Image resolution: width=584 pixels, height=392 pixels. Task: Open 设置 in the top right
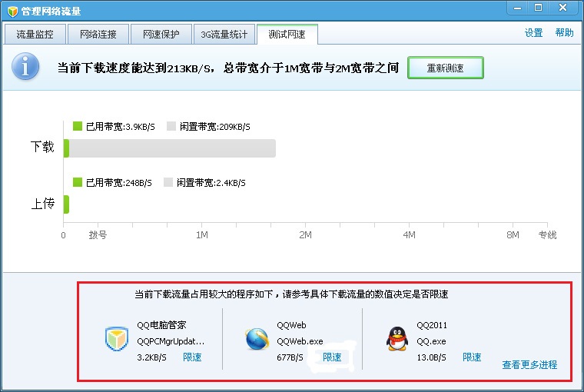click(533, 33)
